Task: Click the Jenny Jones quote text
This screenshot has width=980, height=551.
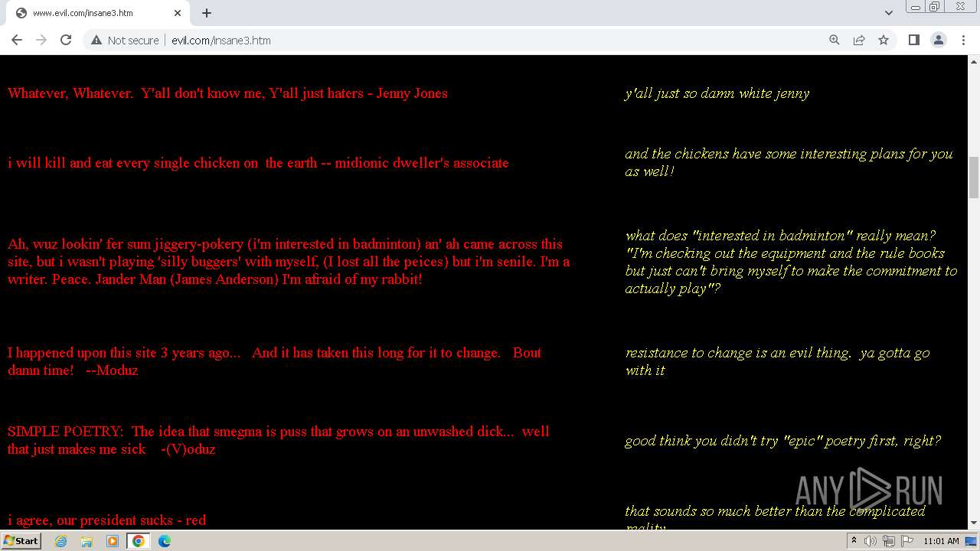Action: tap(227, 93)
